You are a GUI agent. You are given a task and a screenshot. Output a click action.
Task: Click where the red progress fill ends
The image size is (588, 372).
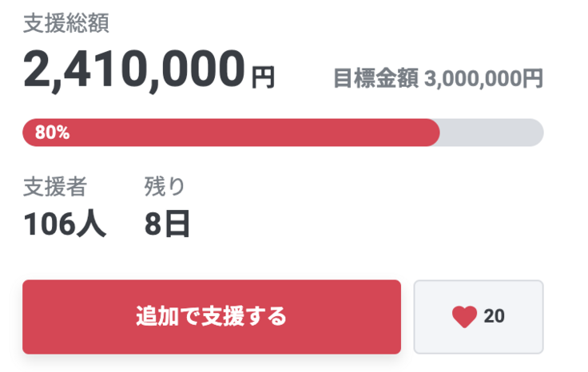pos(437,133)
